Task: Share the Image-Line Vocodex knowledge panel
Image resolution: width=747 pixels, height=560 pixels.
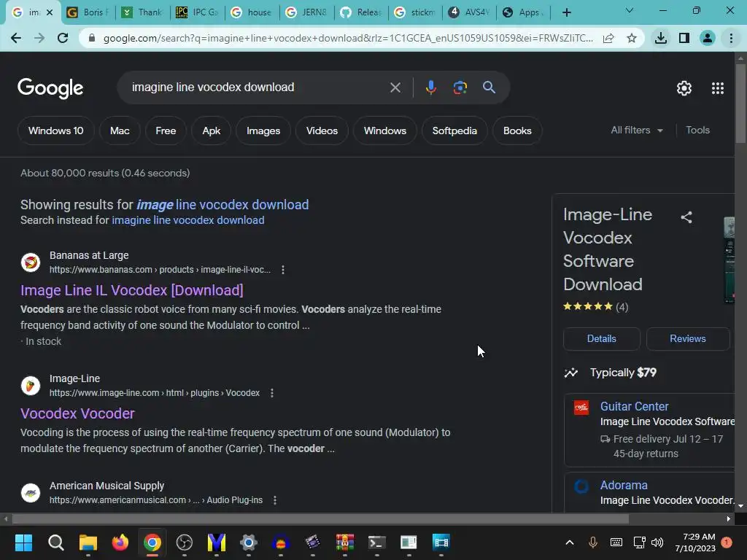Action: click(x=686, y=217)
